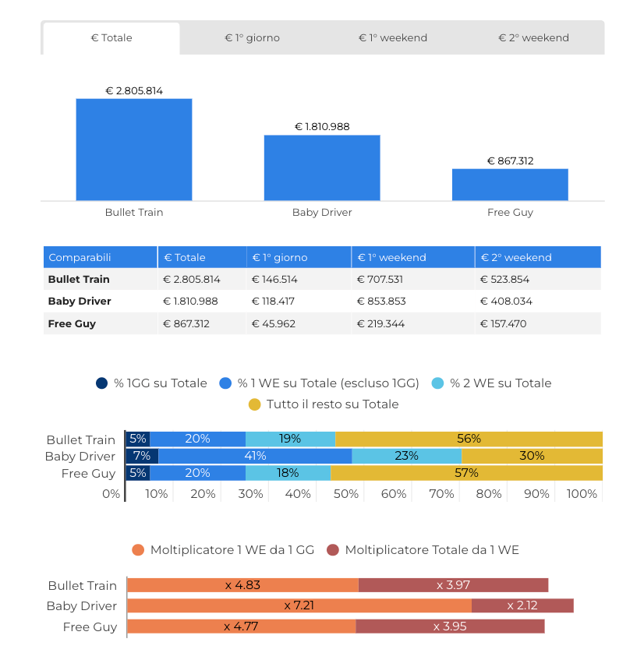Viewport: 644px width, 667px height.
Task: Click the 19% segment for Bullet Train
Action: (x=290, y=439)
